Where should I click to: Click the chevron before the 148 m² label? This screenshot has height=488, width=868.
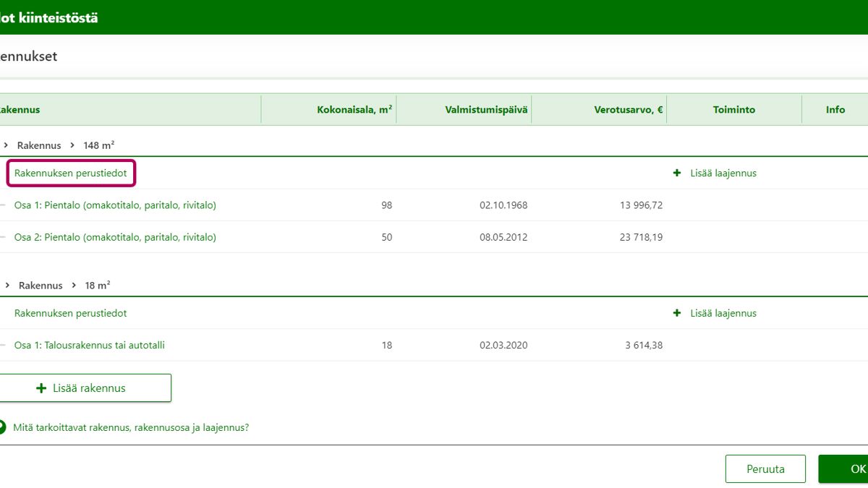pos(72,145)
